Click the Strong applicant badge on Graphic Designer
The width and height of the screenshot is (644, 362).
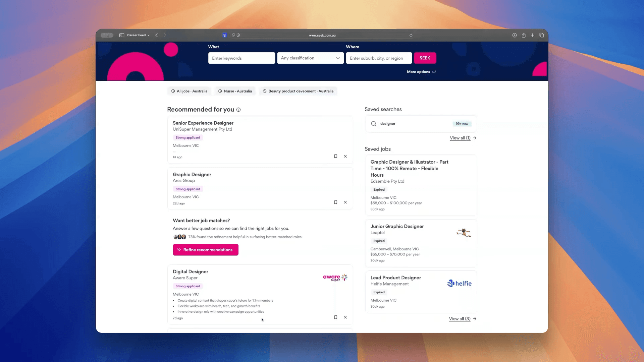(188, 189)
